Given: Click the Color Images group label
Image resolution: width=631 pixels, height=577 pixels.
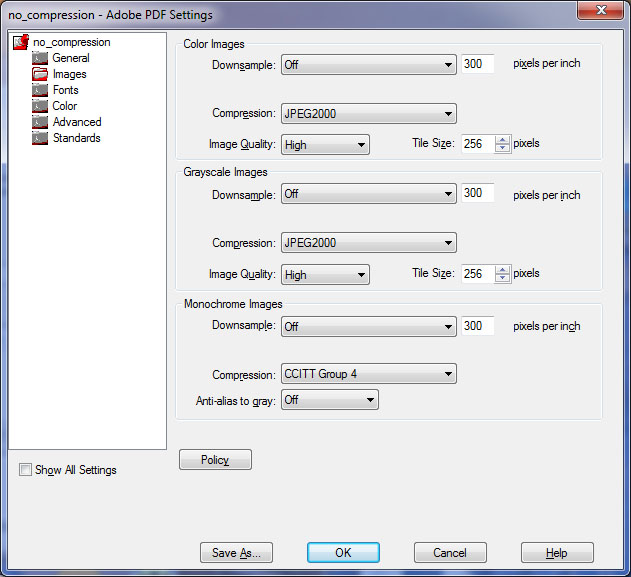Looking at the screenshot, I should point(214,44).
